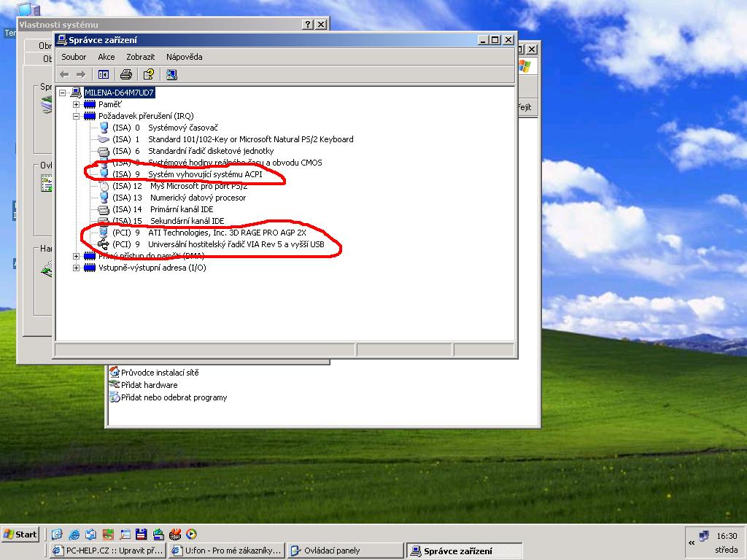Image resolution: width=747 pixels, height=560 pixels.
Task: Click the blue floppy disk quick launch icon
Action: (141, 534)
